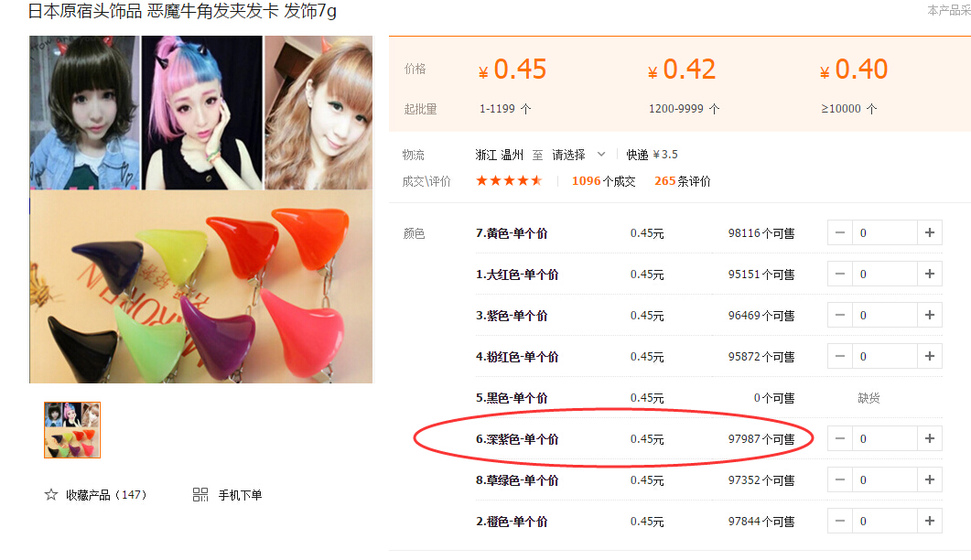Click the plus icon for 2.橙色 row
Screen dimensions: 971x560
[x=930, y=521]
